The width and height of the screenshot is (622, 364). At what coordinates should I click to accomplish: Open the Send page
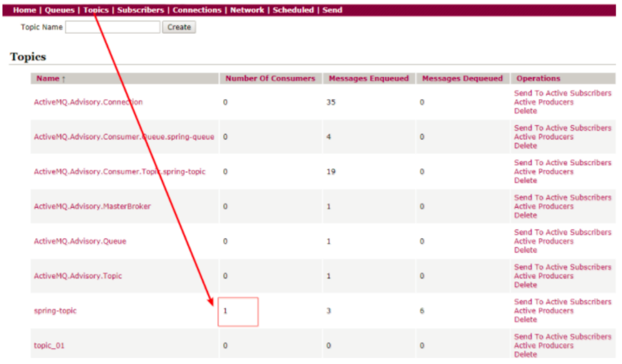332,10
